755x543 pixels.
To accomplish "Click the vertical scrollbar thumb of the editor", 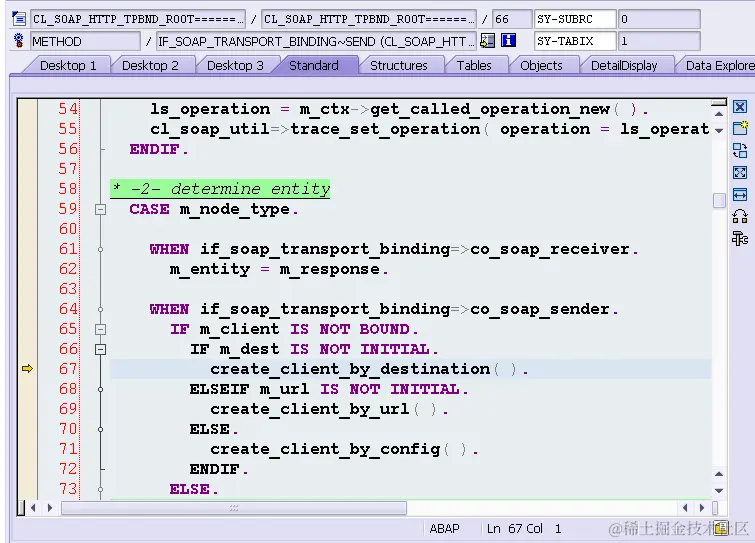I will [719, 200].
